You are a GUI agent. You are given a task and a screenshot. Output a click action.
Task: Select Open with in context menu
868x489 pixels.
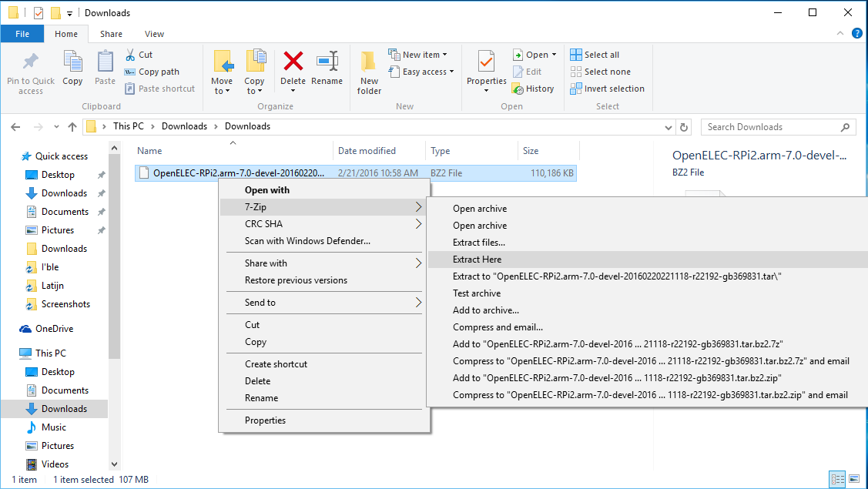[323, 190]
